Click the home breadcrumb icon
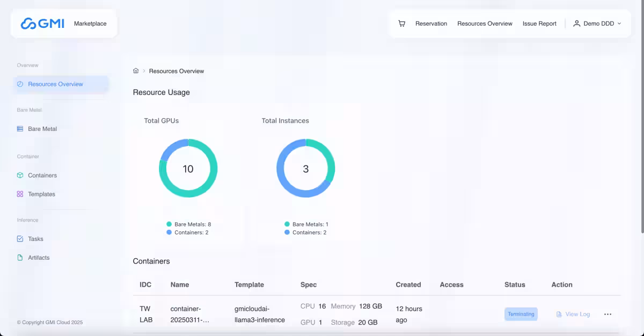644x336 pixels. tap(136, 71)
